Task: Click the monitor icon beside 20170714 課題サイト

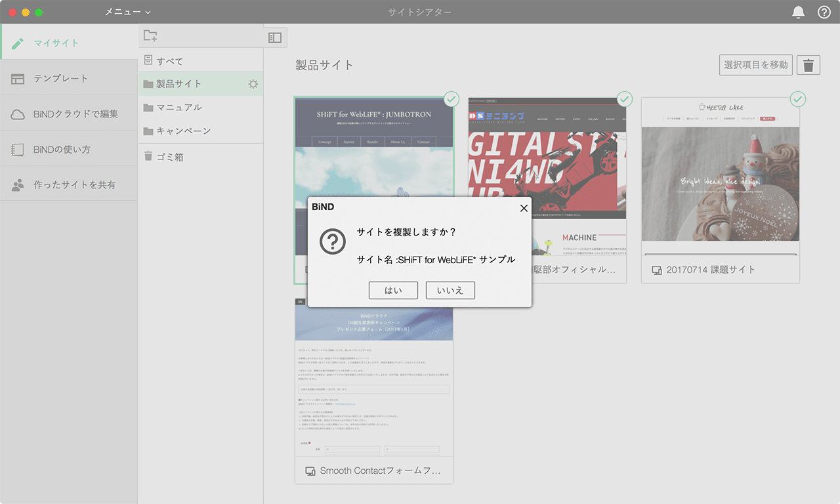Action: coord(656,270)
